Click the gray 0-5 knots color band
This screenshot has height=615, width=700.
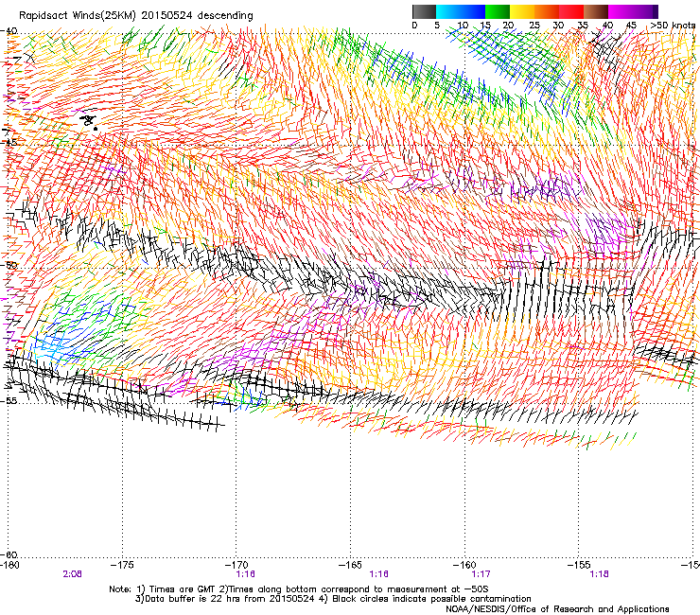point(424,11)
